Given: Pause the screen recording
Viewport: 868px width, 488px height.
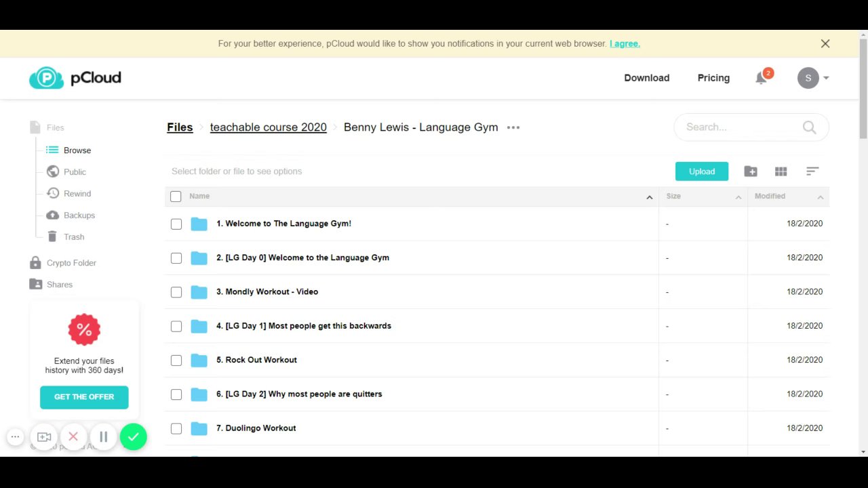Looking at the screenshot, I should tap(103, 437).
